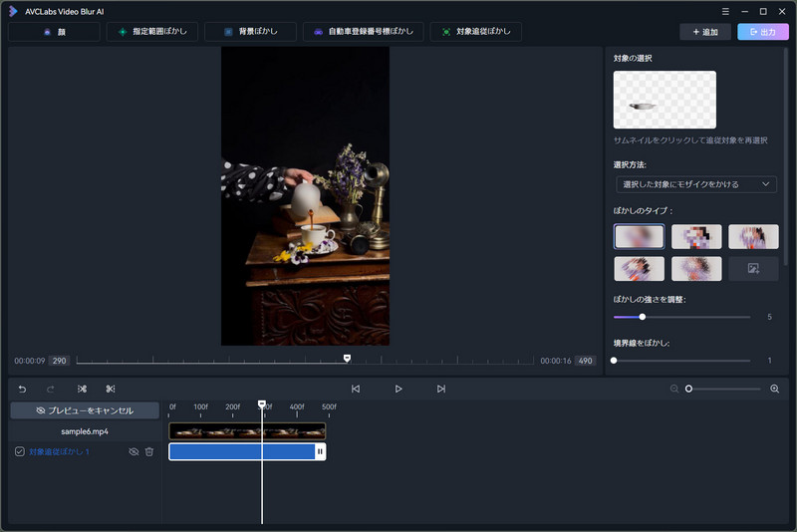Open the 選択方法 dropdown
The height and width of the screenshot is (532, 797).
[695, 184]
